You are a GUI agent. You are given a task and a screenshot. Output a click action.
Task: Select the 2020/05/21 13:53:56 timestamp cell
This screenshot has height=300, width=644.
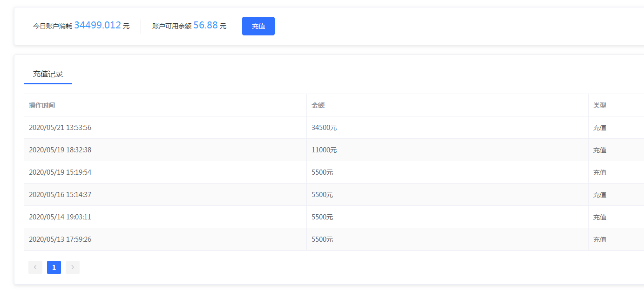pyautogui.click(x=60, y=128)
